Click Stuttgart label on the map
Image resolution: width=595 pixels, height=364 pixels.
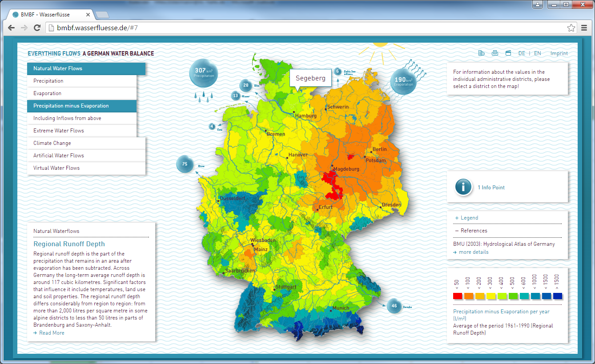(285, 287)
